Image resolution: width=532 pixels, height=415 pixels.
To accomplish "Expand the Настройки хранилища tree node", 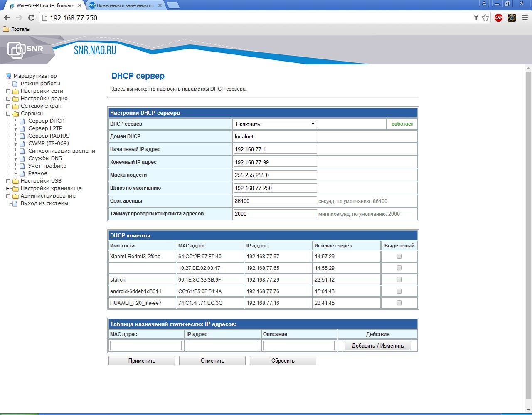I will click(x=8, y=188).
